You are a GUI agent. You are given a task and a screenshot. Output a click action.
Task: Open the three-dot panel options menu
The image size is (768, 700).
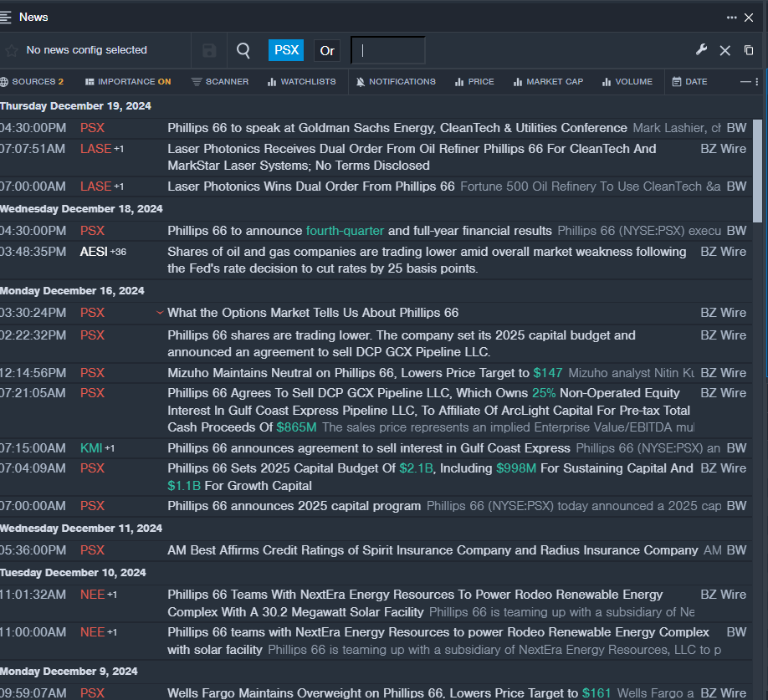pos(732,17)
